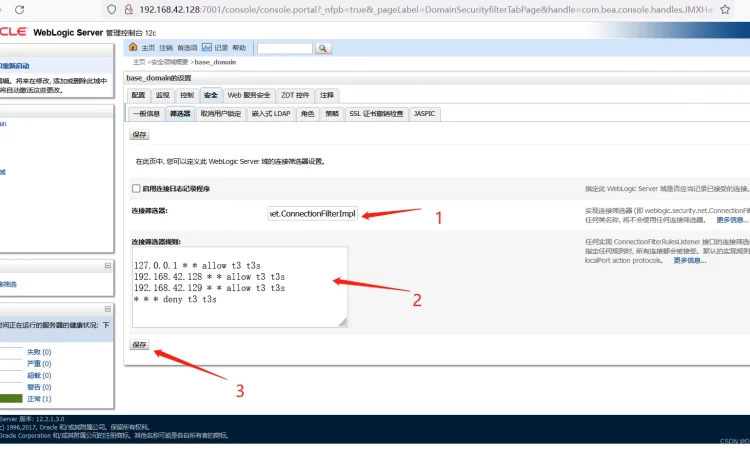The image size is (750, 450).
Task: Open the Web 服务安全 tab
Action: (x=249, y=95)
